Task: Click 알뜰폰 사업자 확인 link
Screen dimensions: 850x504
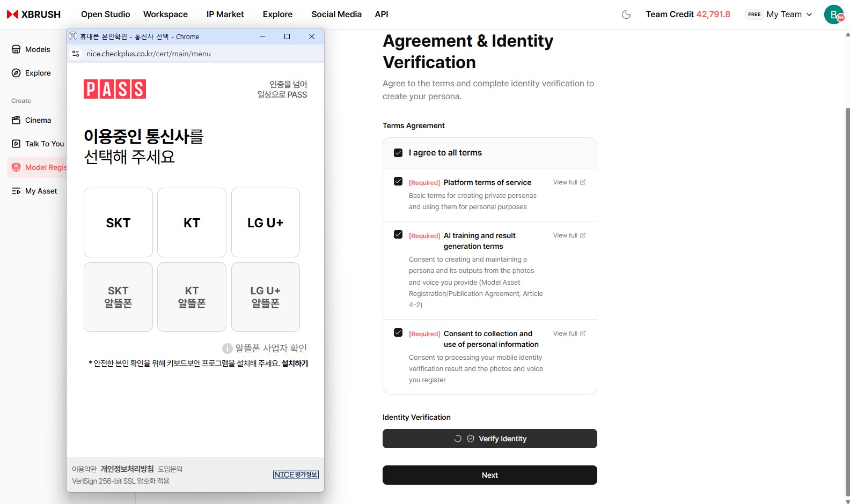Action: 271,349
